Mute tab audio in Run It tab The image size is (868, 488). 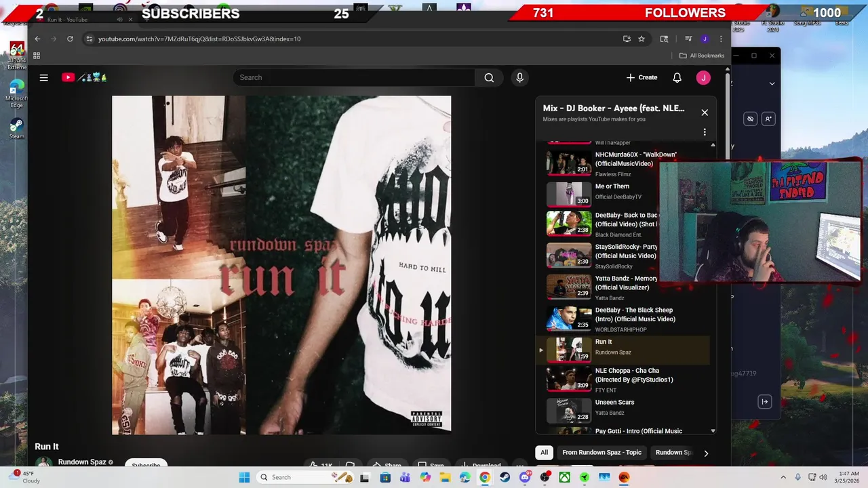click(120, 20)
